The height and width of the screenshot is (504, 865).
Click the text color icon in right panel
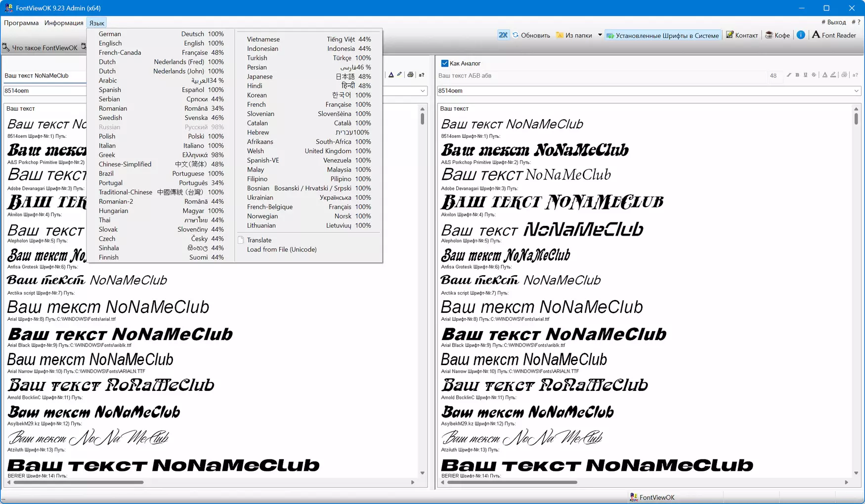click(824, 75)
